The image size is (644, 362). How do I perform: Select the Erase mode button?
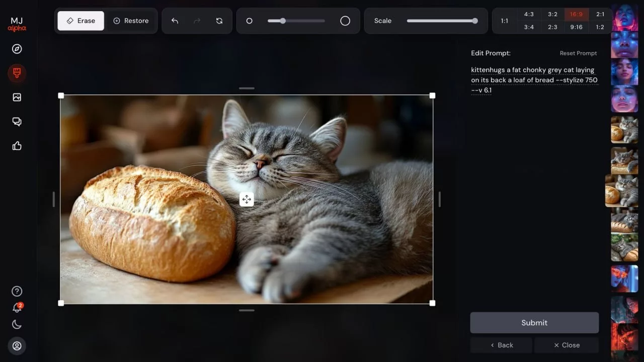point(81,21)
